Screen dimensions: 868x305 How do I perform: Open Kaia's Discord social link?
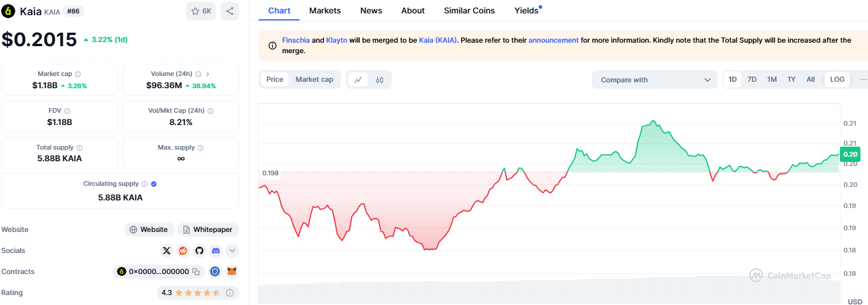[216, 251]
